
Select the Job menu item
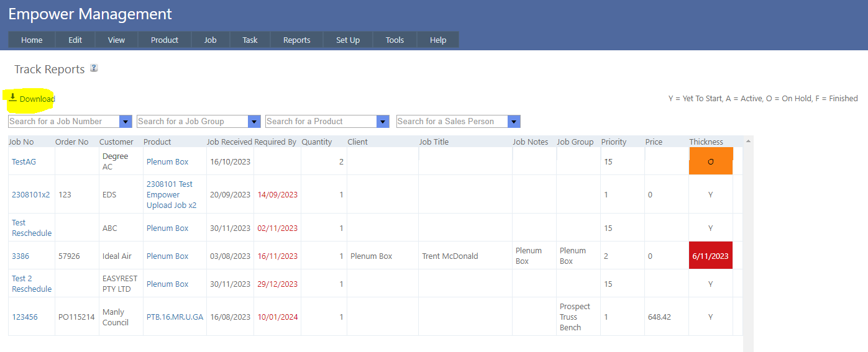(210, 40)
